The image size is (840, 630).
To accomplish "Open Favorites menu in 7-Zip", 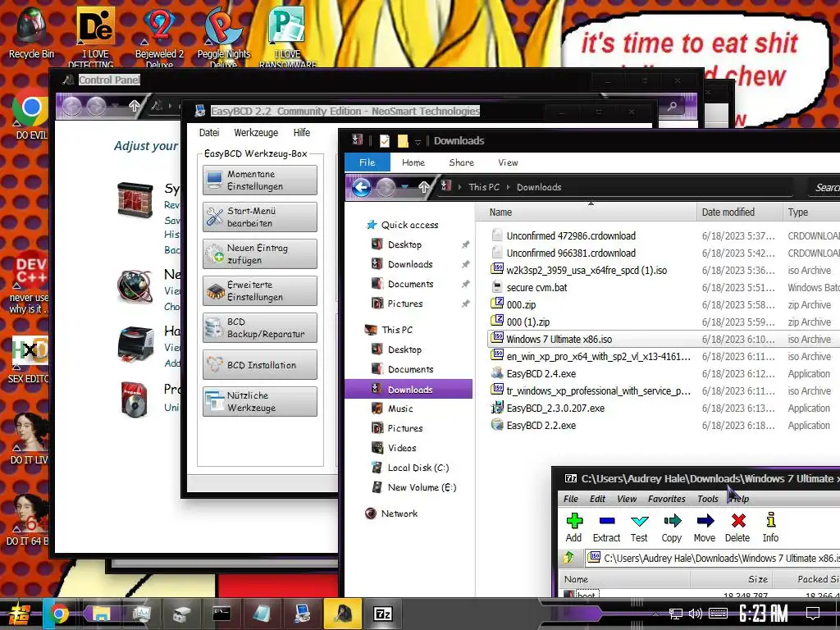I will (666, 499).
